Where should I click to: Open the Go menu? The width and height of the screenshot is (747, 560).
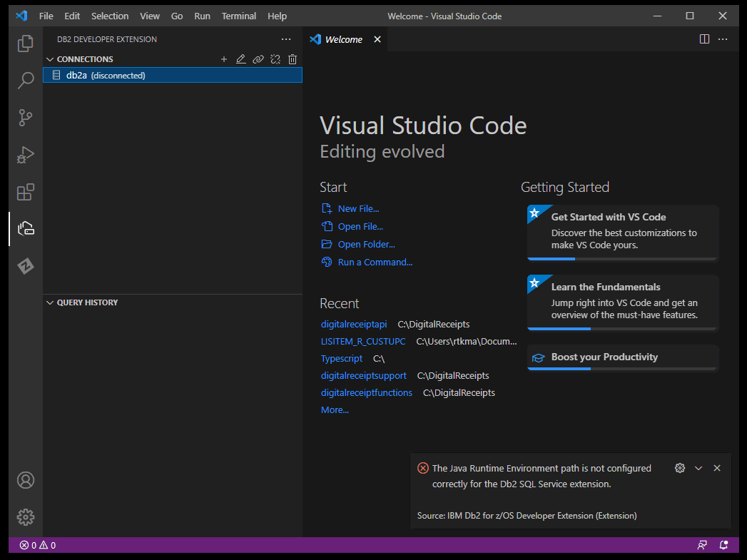(177, 16)
